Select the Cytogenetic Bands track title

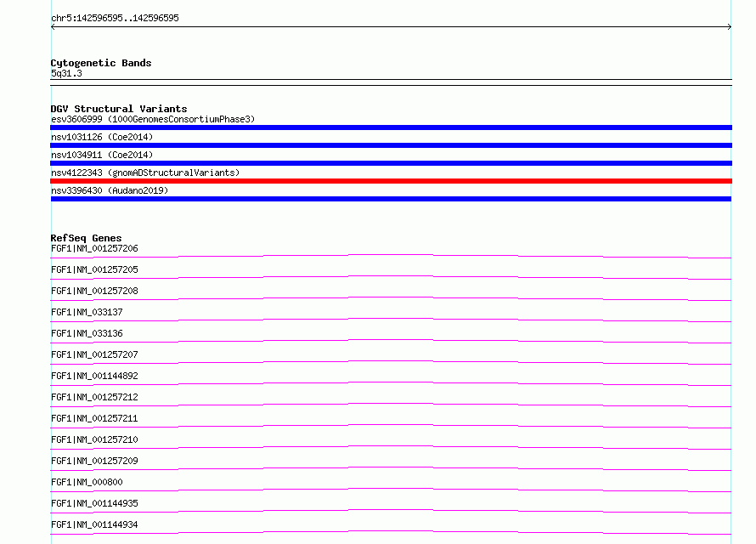pyautogui.click(x=101, y=63)
